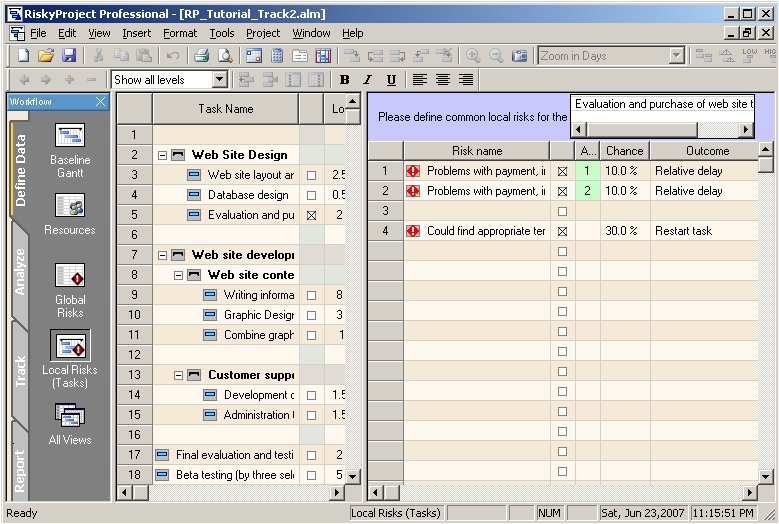Toggle underline formatting
Viewport: 779px width, 524px height.
391,79
